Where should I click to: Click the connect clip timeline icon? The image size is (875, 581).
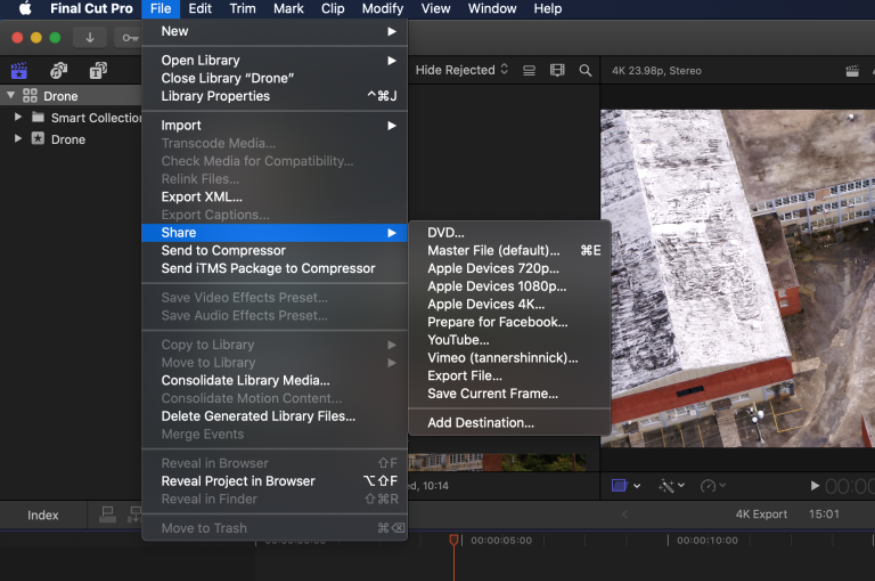(108, 514)
